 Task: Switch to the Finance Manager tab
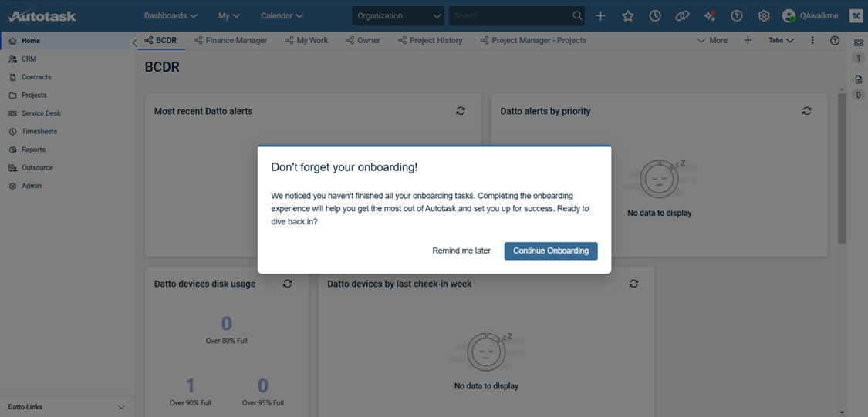point(230,40)
